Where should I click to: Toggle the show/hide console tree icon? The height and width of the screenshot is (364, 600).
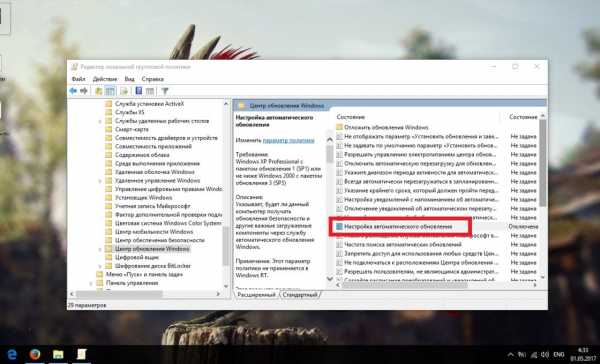(110, 91)
